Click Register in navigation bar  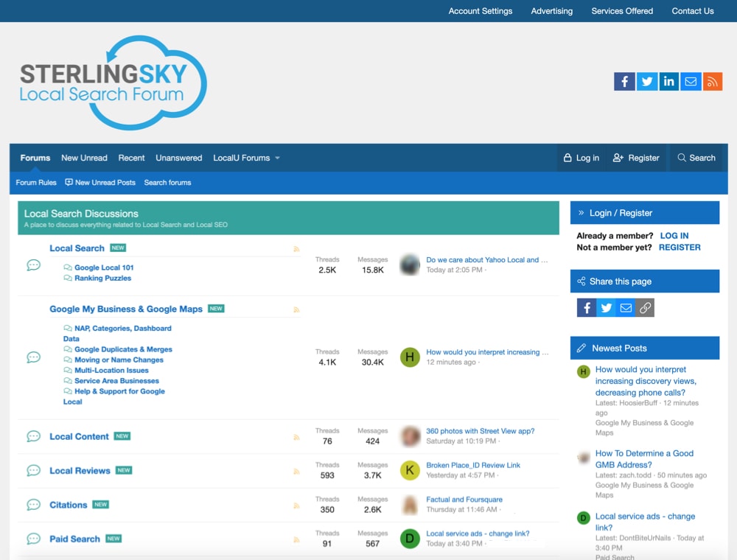[636, 158]
